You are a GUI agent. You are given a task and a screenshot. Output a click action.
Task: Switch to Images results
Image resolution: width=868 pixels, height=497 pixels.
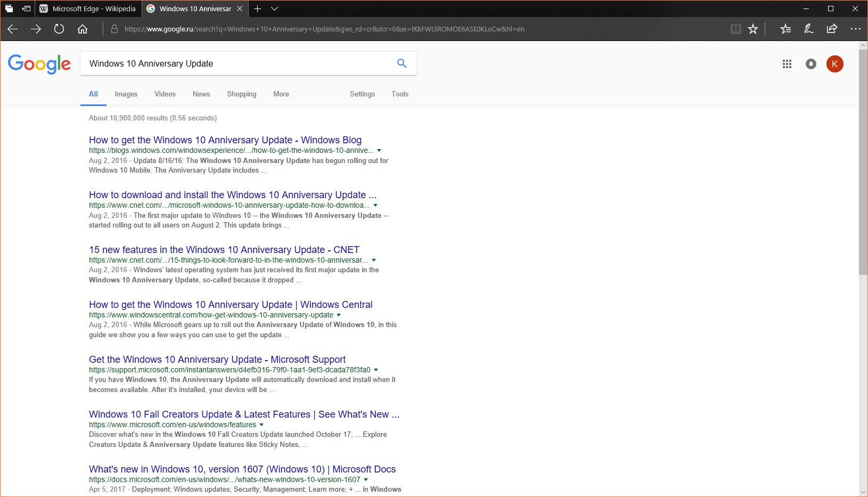[x=126, y=94]
